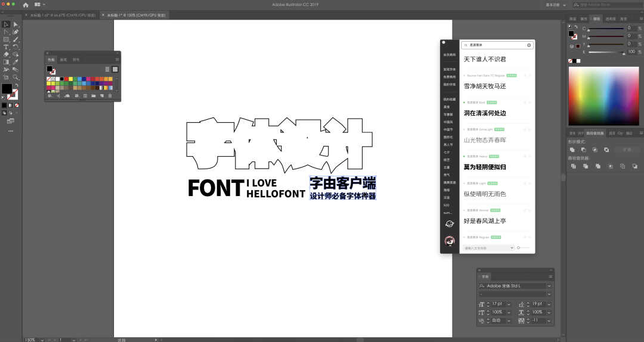Open the 透明度 panel tab
Viewport: 644px width, 342px height.
coord(611,19)
